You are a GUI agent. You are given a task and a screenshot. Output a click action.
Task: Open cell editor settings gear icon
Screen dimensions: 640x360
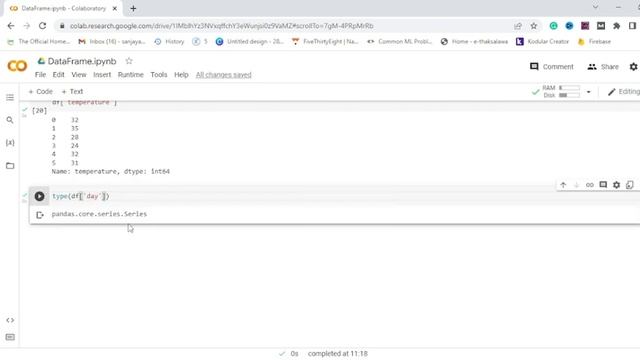pos(616,185)
